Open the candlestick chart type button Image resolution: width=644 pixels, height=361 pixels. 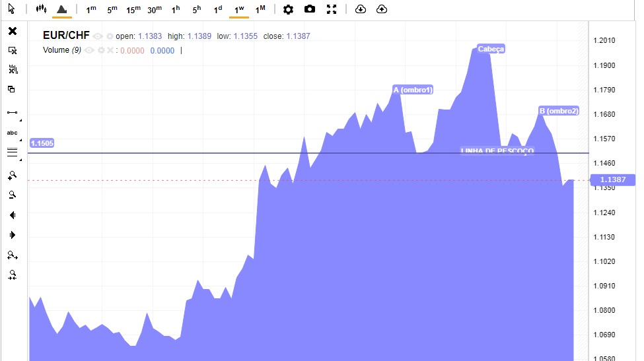pyautogui.click(x=41, y=9)
